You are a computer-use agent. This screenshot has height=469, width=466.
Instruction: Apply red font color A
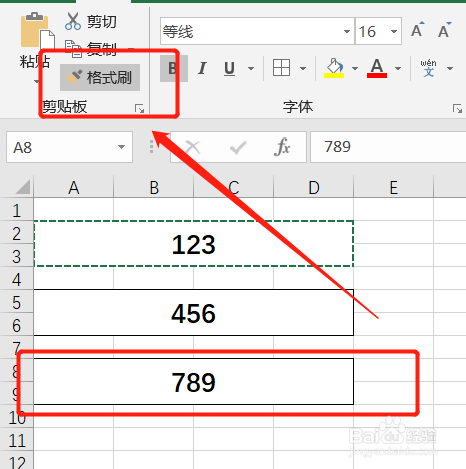tap(377, 68)
